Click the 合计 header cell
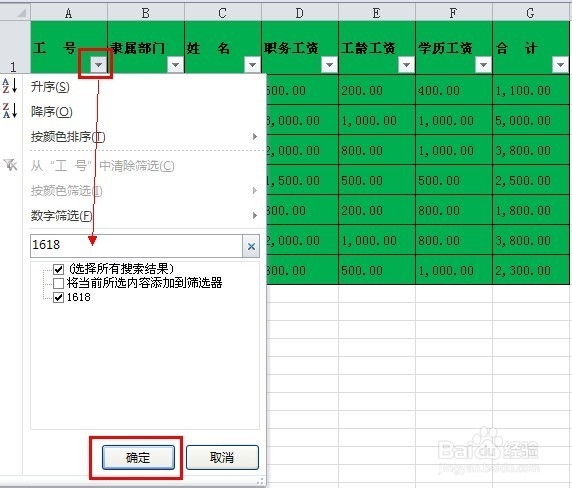 (531, 47)
